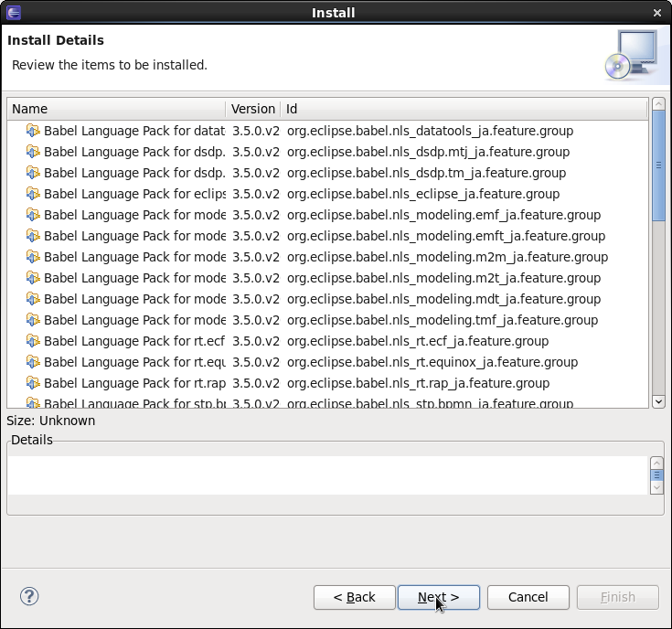This screenshot has height=629, width=672.
Task: Click the feature icon for nls_dsdp.tm_ja row
Action: [33, 172]
